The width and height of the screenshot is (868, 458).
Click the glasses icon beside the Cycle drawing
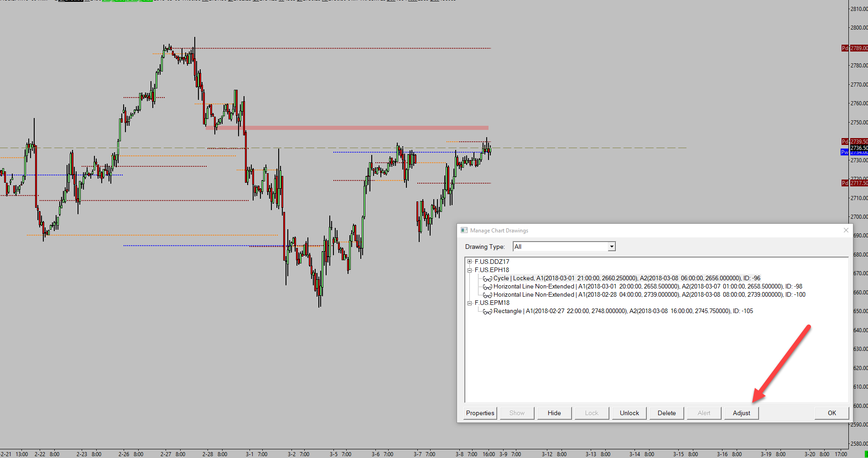click(x=488, y=278)
